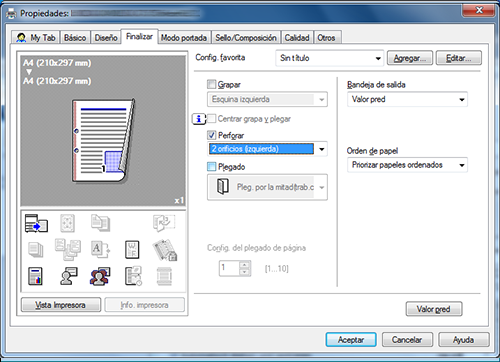Select the Finalizar tab
The height and width of the screenshot is (362, 500).
click(x=139, y=37)
